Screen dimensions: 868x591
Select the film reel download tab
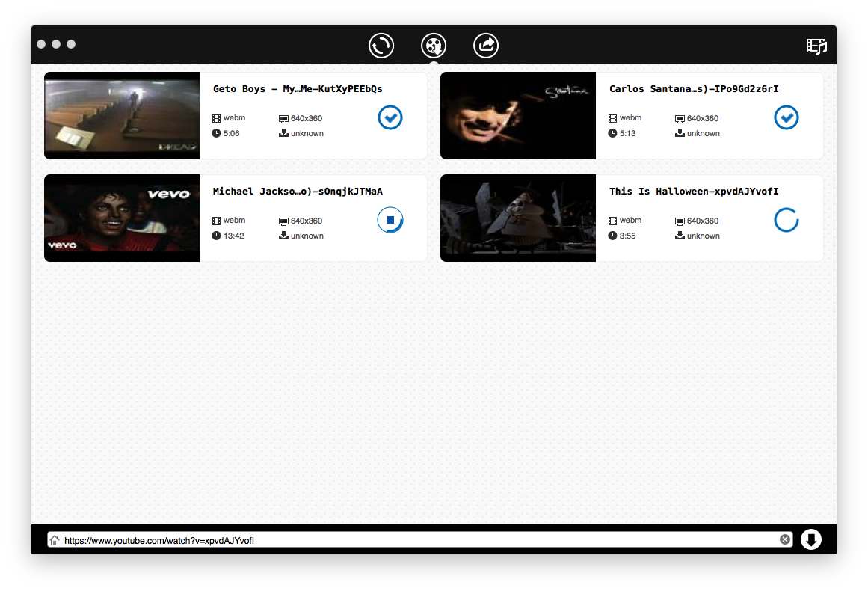pos(434,46)
